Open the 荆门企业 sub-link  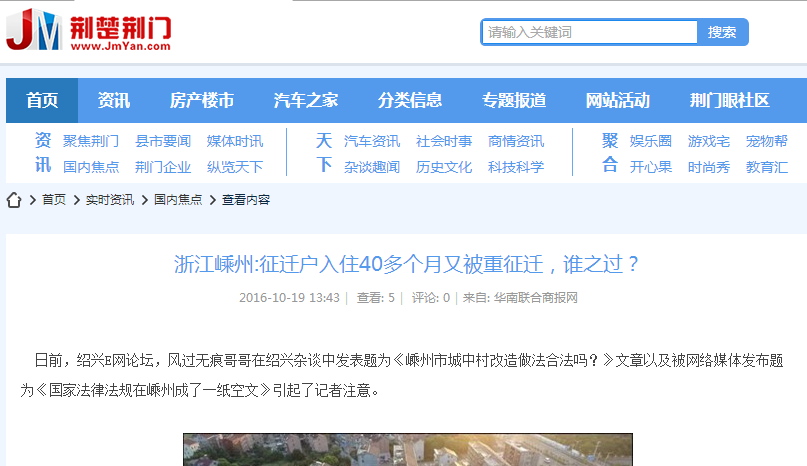point(163,167)
